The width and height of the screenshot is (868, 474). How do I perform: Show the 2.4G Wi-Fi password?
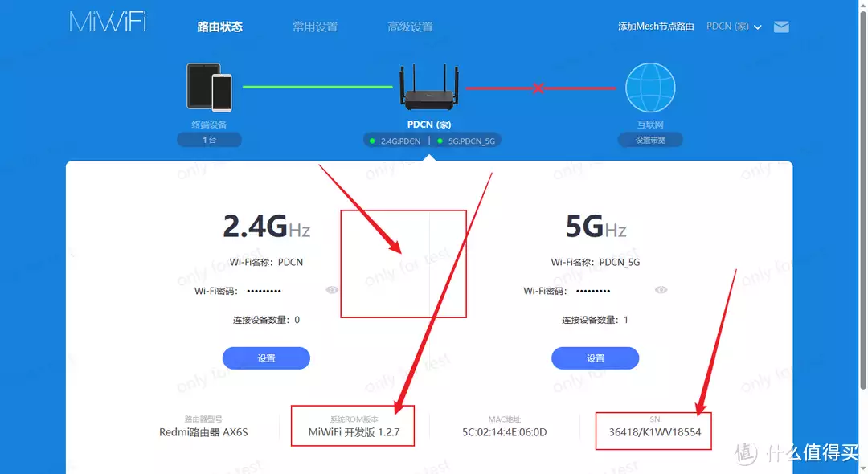pyautogui.click(x=332, y=290)
